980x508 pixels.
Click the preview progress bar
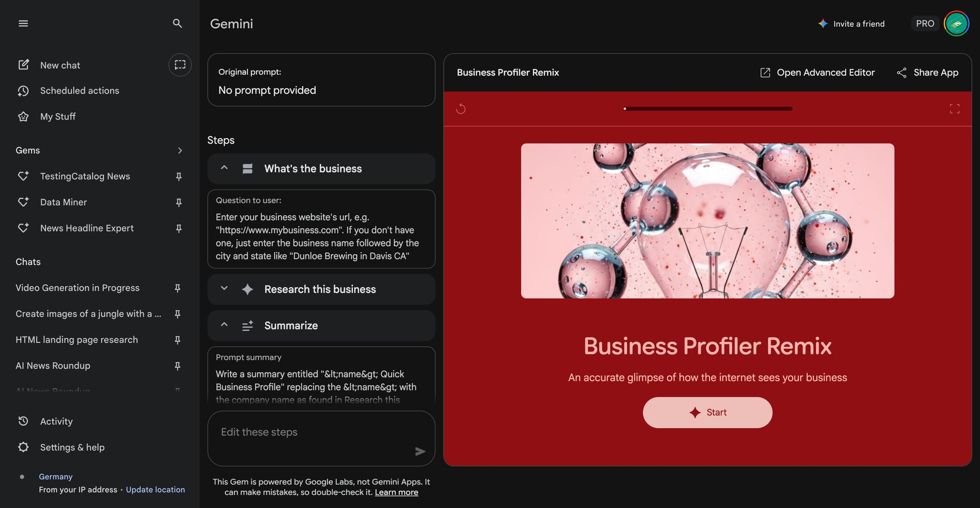coord(708,109)
